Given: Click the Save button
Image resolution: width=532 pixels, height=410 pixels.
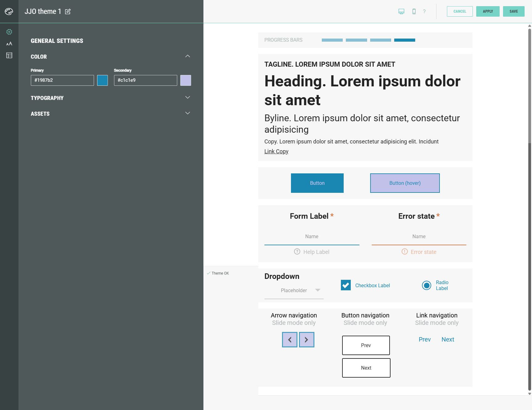Looking at the screenshot, I should point(514,11).
